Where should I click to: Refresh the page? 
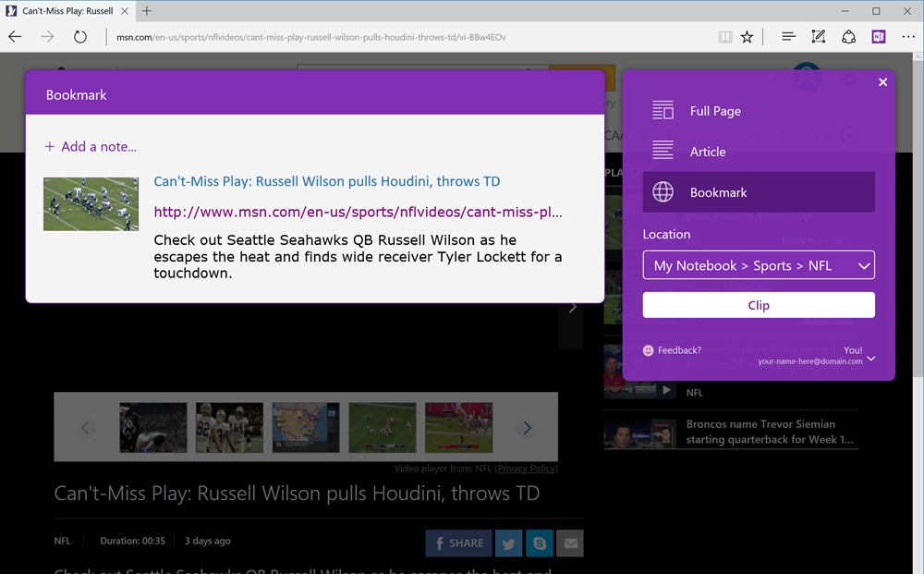(80, 37)
